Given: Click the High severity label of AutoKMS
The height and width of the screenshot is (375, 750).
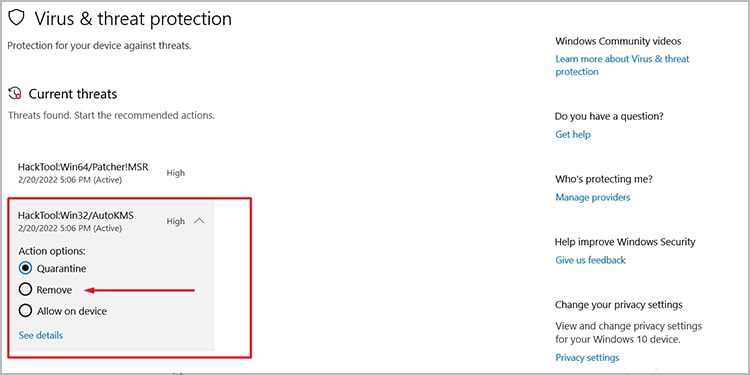Looking at the screenshot, I should pos(176,221).
